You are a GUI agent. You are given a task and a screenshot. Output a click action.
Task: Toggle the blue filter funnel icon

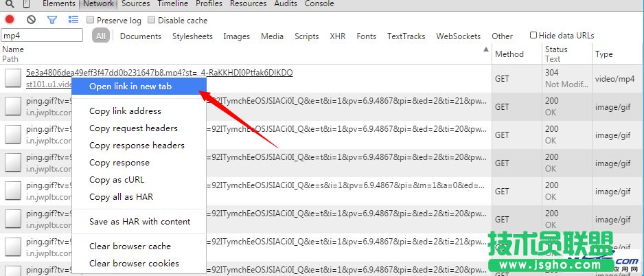(51, 19)
